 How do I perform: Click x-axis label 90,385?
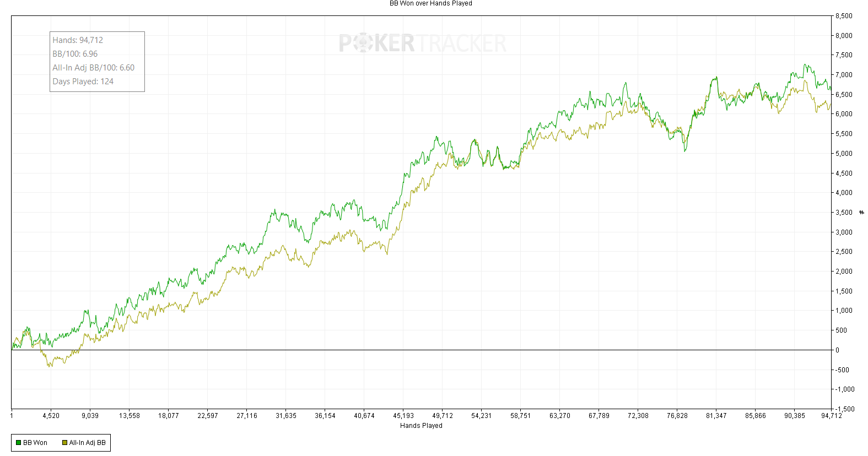click(x=794, y=416)
